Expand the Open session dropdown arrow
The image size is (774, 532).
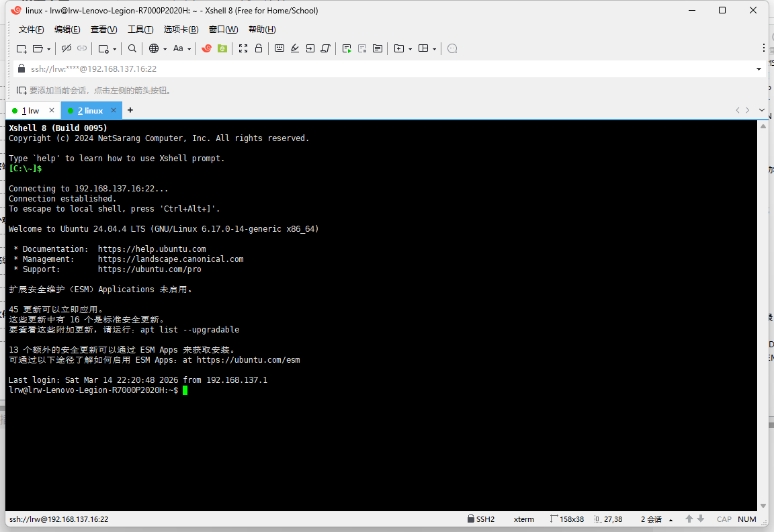tap(48, 49)
